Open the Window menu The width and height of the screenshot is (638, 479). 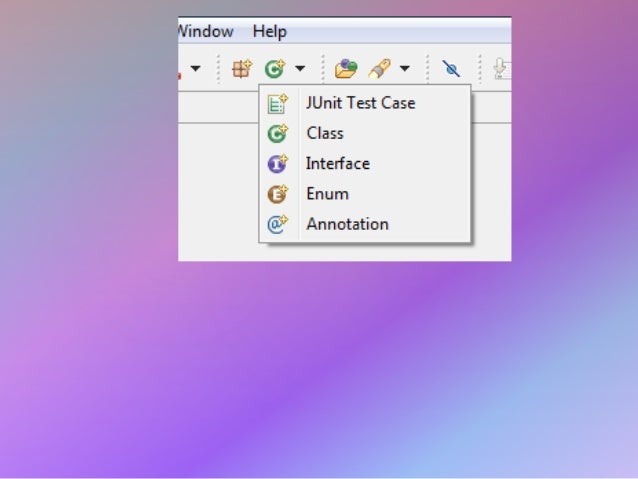[x=205, y=31]
